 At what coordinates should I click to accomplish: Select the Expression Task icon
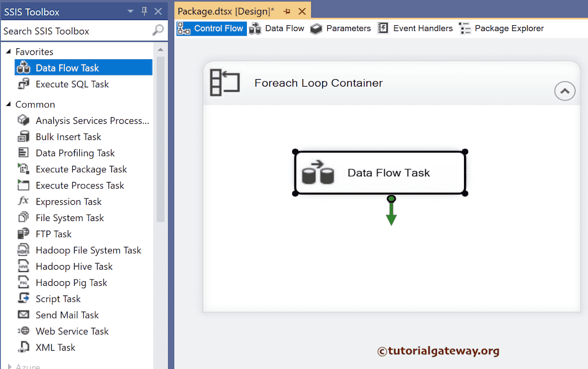coord(23,201)
